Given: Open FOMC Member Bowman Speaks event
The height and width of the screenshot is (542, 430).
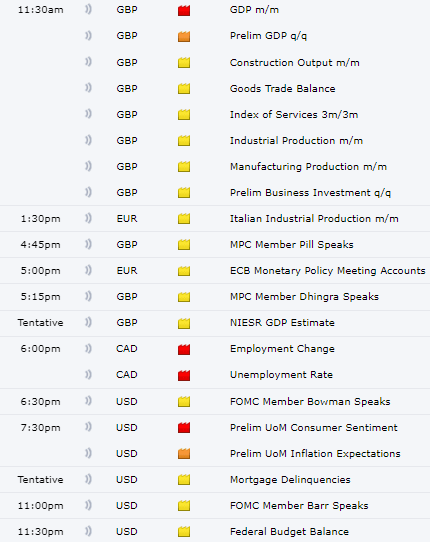Looking at the screenshot, I should 310,402.
